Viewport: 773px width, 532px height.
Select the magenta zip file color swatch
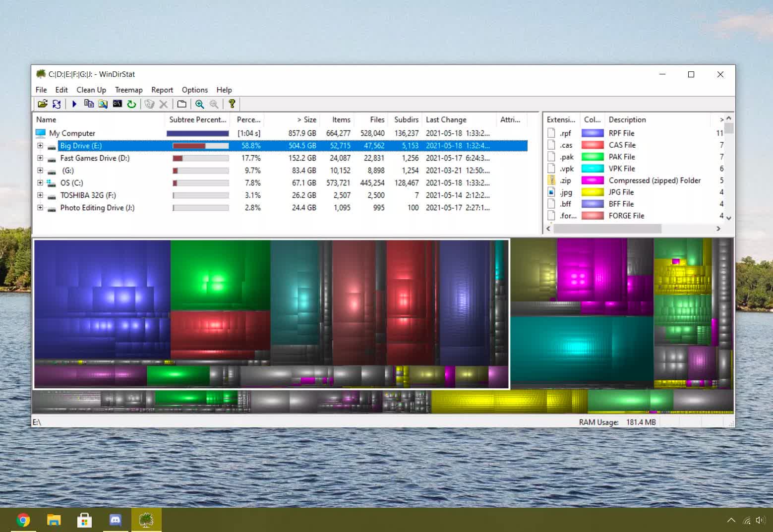(x=592, y=180)
